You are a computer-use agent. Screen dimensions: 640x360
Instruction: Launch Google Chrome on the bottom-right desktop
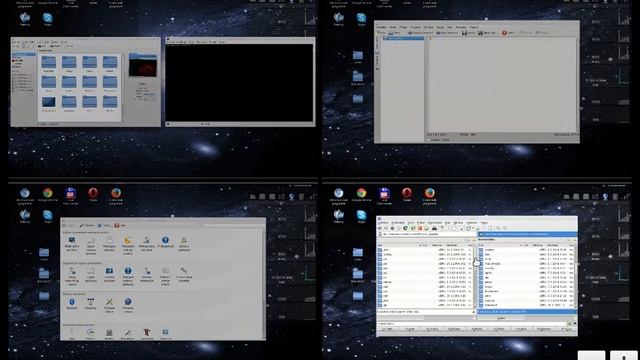click(x=361, y=193)
